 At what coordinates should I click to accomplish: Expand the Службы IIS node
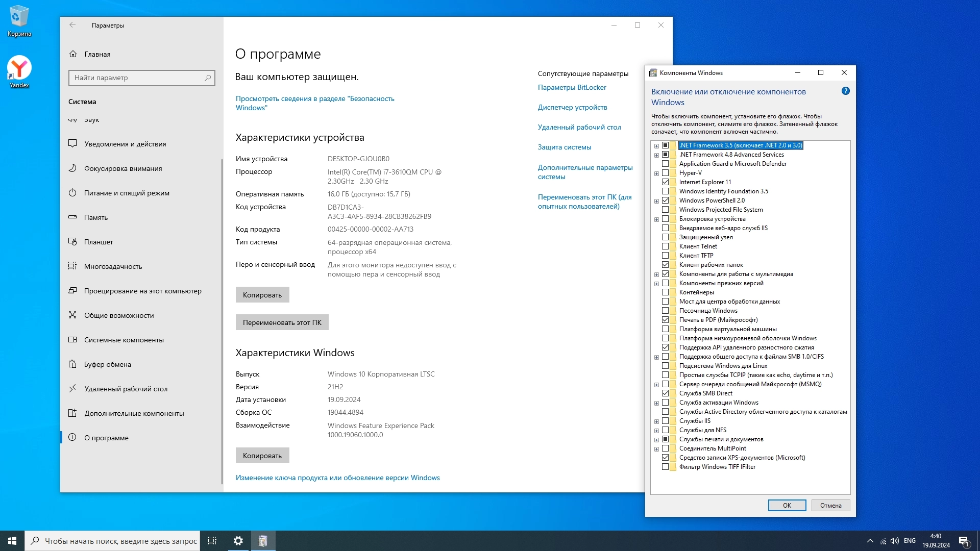(656, 421)
